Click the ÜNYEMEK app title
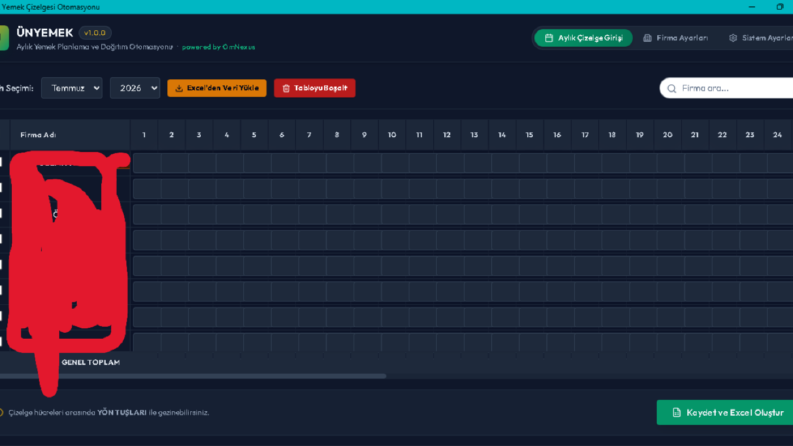This screenshot has width=793, height=446. tap(45, 33)
